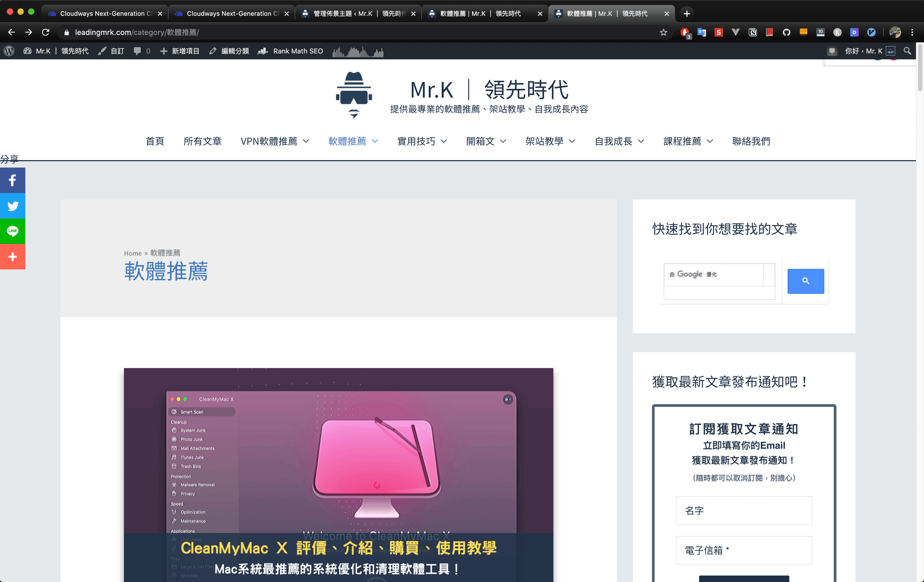
Task: Click the Notion extension icon
Action: (x=753, y=32)
